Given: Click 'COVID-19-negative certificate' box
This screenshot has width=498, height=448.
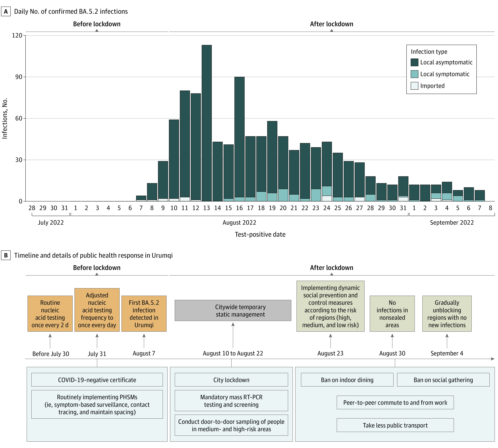Looking at the screenshot, I should [x=97, y=380].
